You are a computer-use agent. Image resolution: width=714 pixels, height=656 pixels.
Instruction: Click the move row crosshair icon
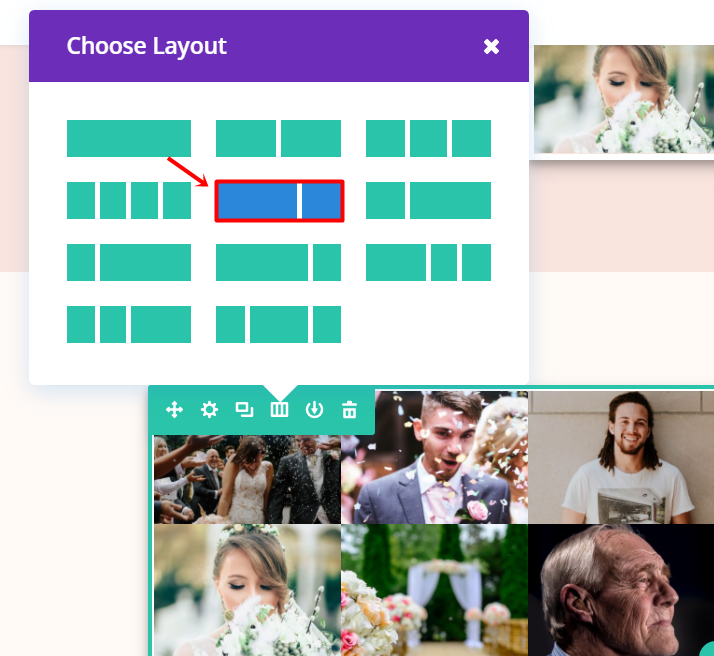174,410
